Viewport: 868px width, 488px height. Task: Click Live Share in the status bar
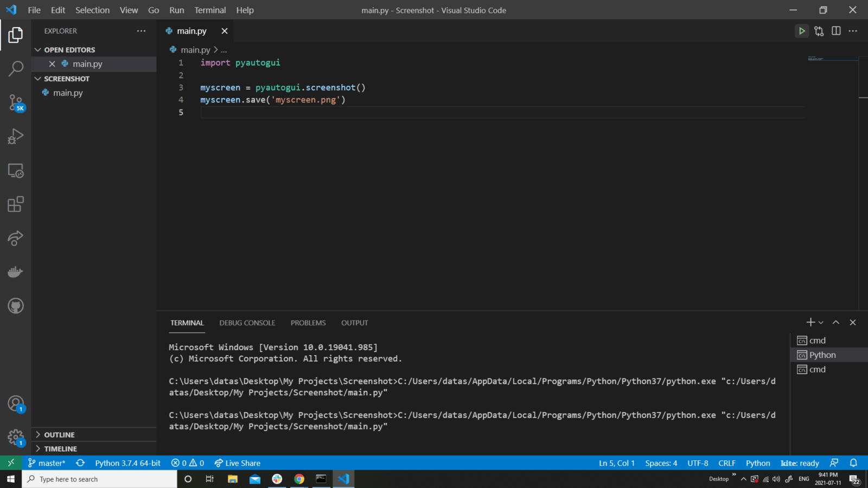(x=238, y=463)
